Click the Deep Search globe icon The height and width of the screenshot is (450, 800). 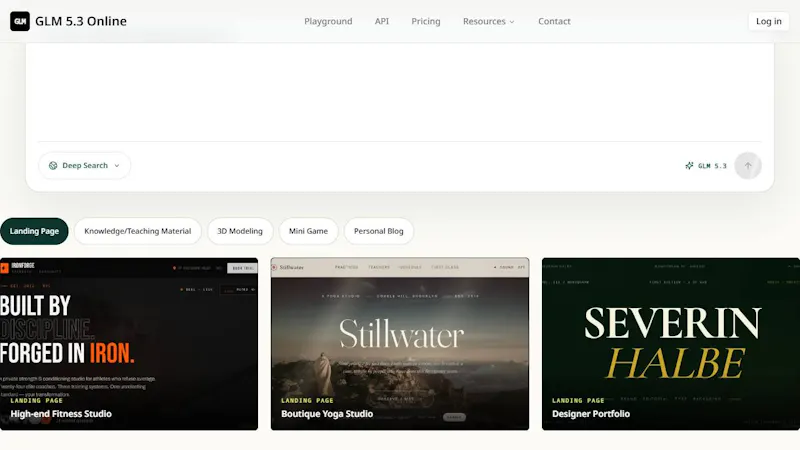point(53,166)
